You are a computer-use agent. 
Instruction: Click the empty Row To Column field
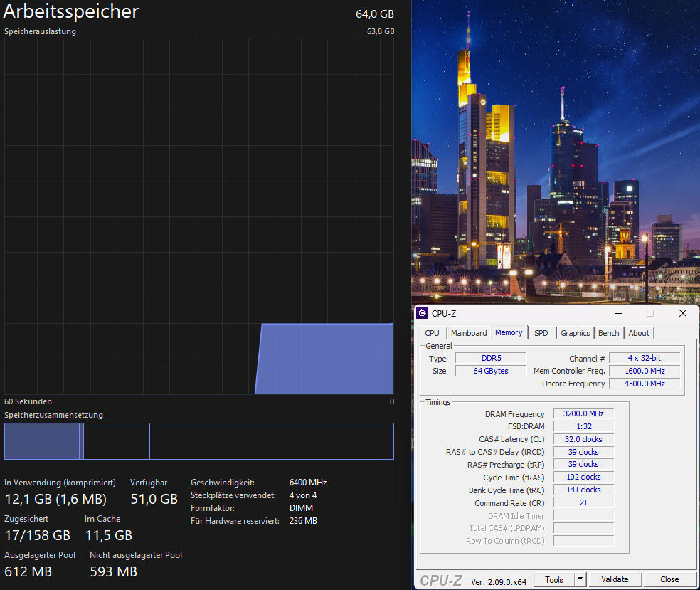click(583, 541)
